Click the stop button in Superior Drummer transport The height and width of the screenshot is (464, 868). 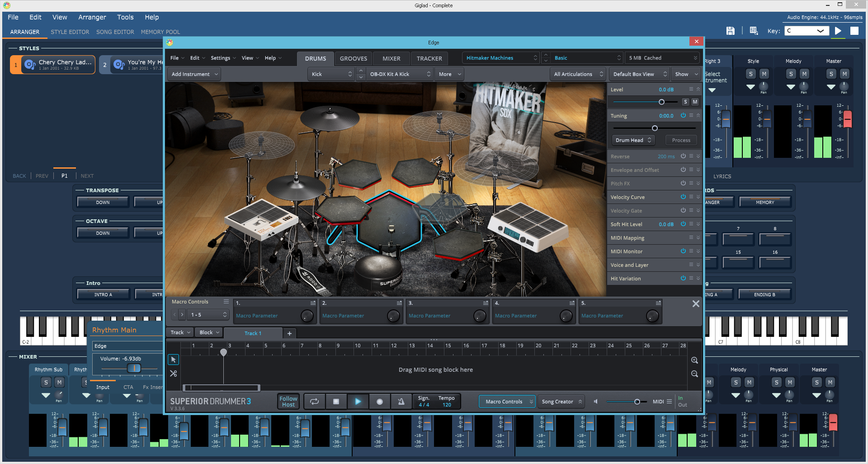tap(336, 401)
